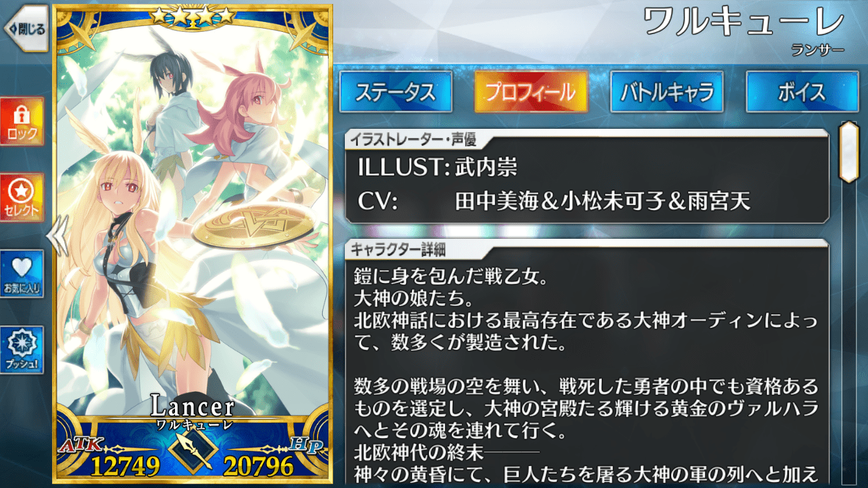868x488 pixels.
Task: Switch to the バトルキャラ tab
Action: pos(667,92)
